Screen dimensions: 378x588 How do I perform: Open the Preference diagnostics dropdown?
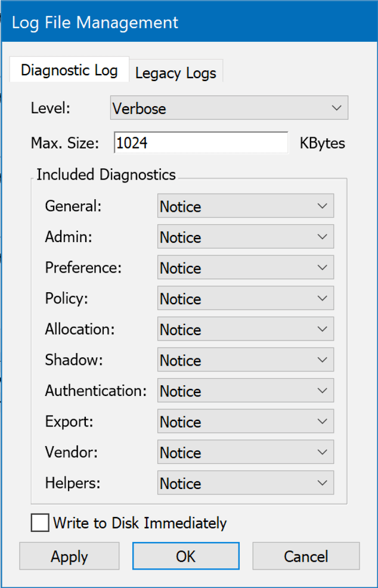[245, 268]
